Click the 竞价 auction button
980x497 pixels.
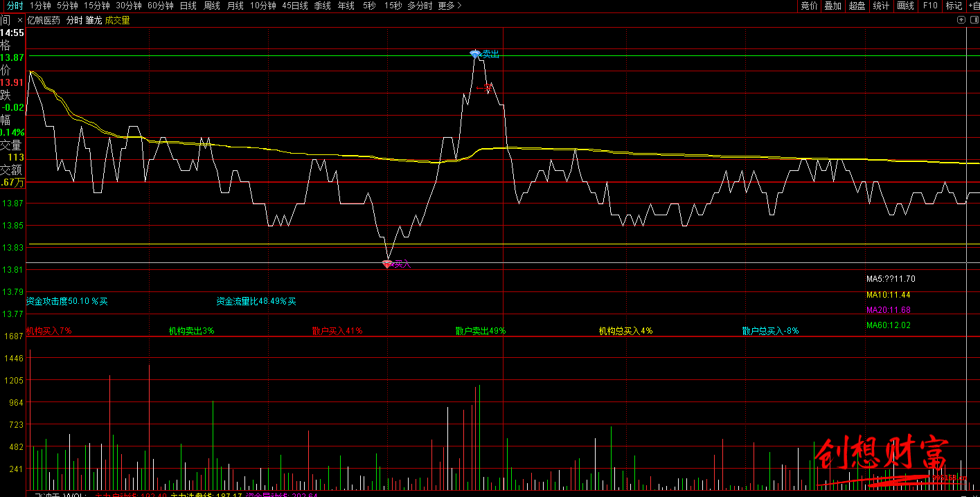coord(809,6)
